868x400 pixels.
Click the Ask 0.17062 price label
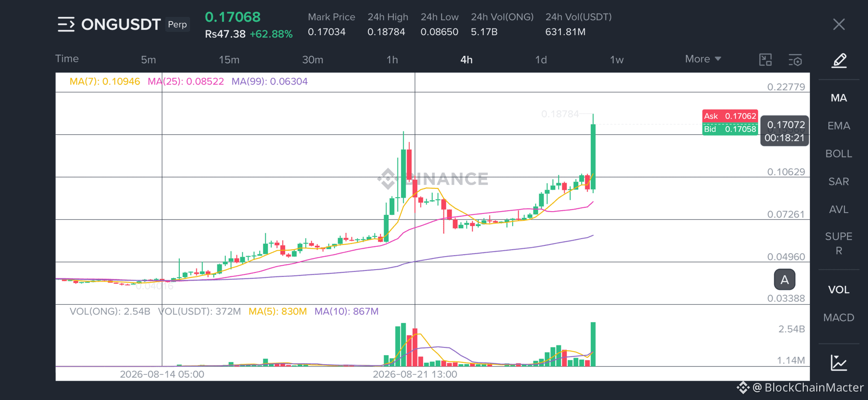[x=730, y=116]
